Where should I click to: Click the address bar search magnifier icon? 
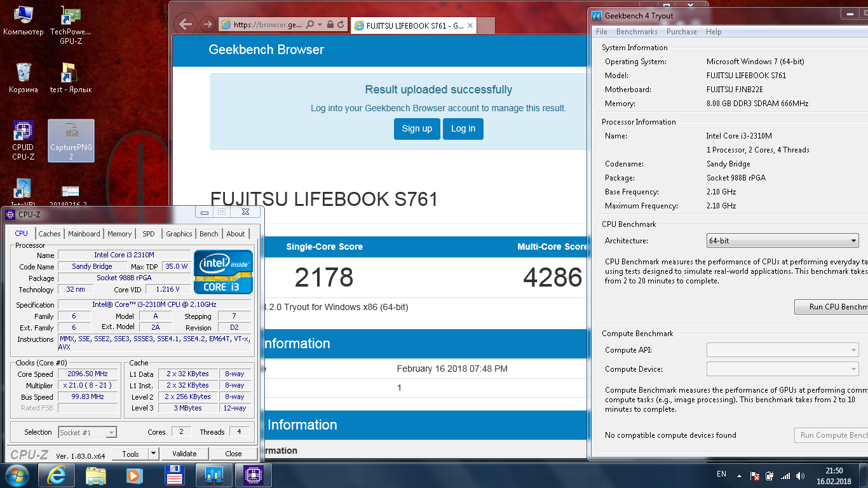pos(309,25)
